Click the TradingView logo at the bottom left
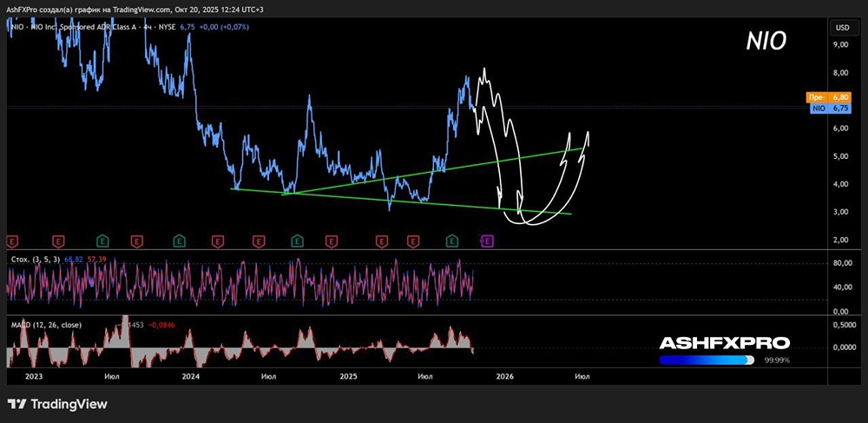The height and width of the screenshot is (423, 868). point(57,404)
